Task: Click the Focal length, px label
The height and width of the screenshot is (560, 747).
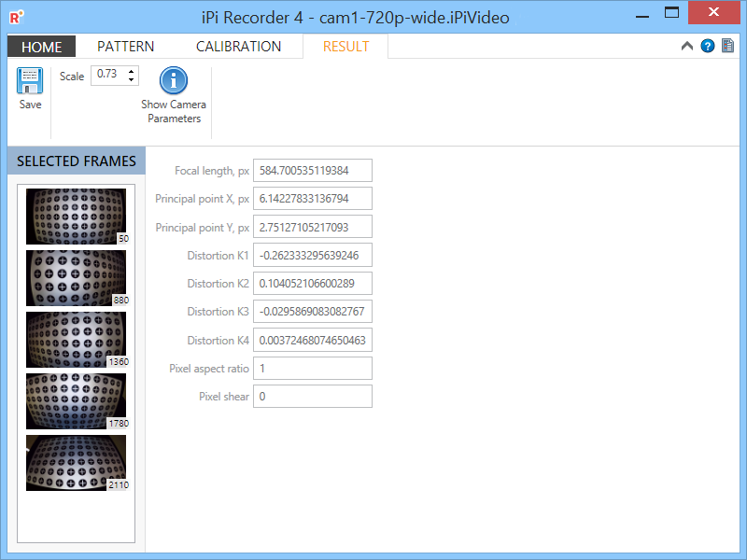Action: coord(212,171)
